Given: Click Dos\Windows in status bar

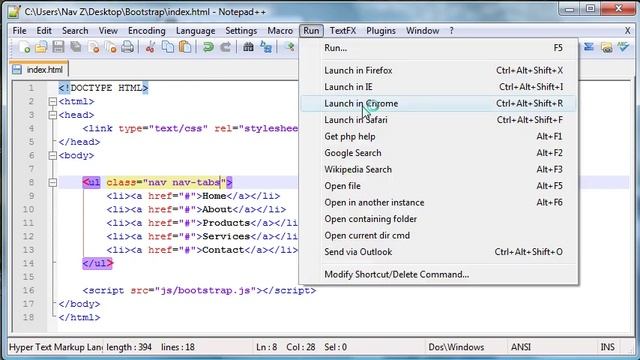Looking at the screenshot, I should click(x=456, y=347).
